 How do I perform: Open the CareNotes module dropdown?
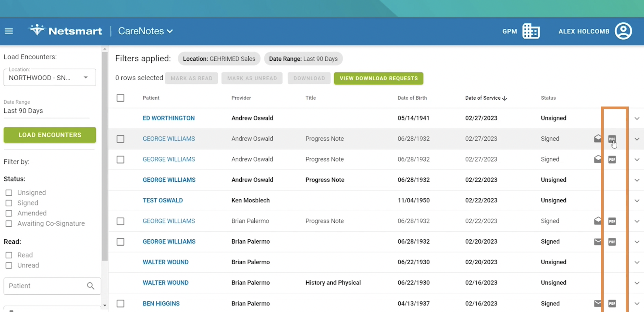click(145, 31)
